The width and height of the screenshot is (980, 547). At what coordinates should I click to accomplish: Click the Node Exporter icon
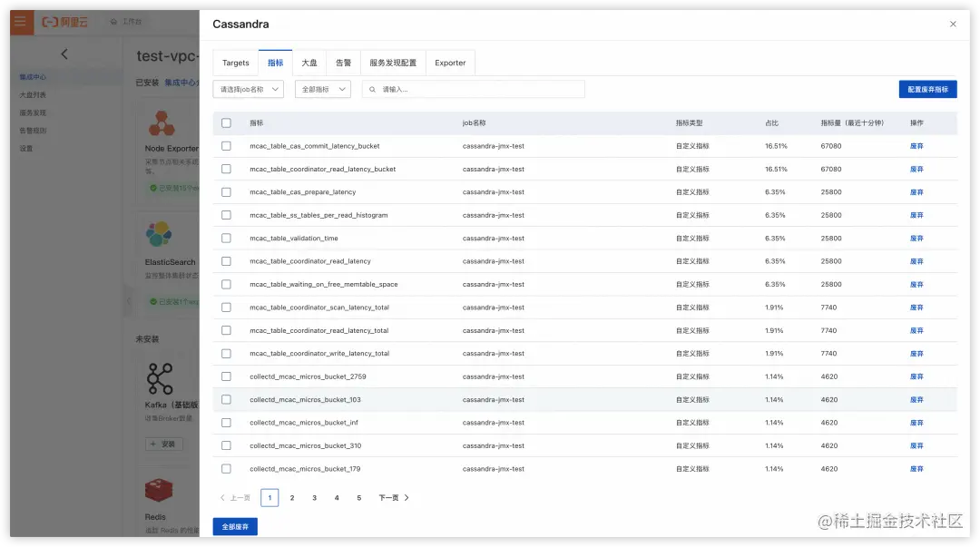click(162, 123)
